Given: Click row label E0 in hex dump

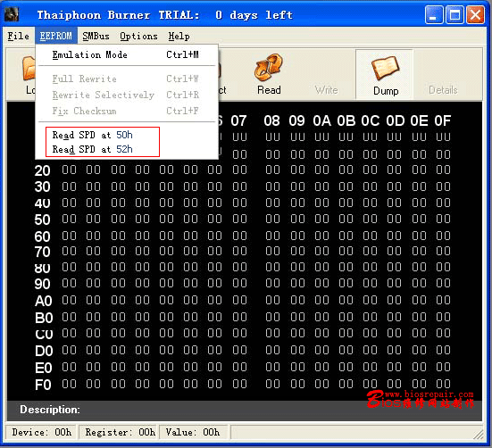Looking at the screenshot, I should click(x=43, y=368).
